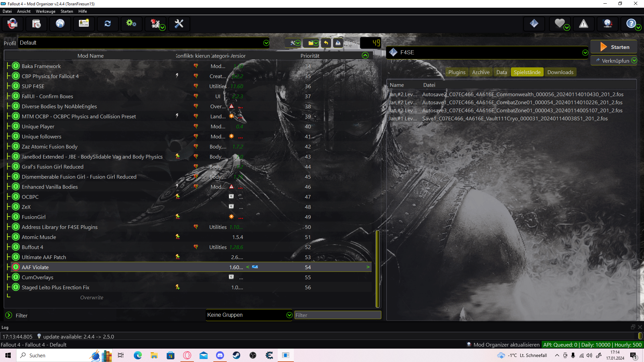Click the mod Filter text field
The height and width of the screenshot is (362, 644).
coord(337,315)
